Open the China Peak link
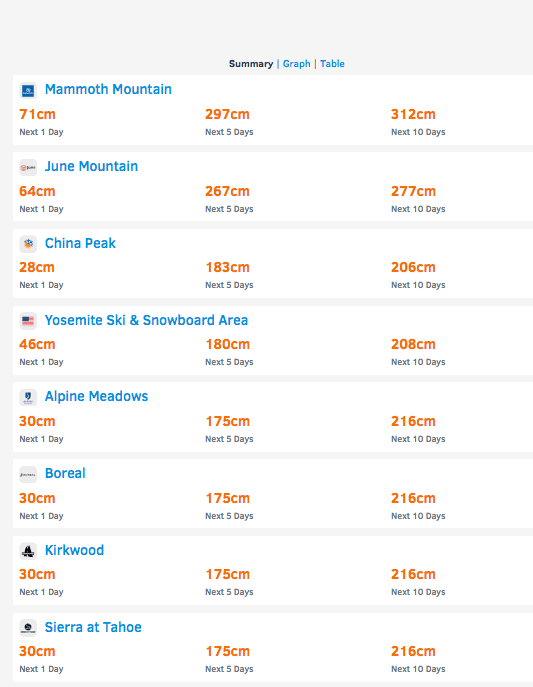Viewport: 533px width, 687px height. pyautogui.click(x=80, y=243)
